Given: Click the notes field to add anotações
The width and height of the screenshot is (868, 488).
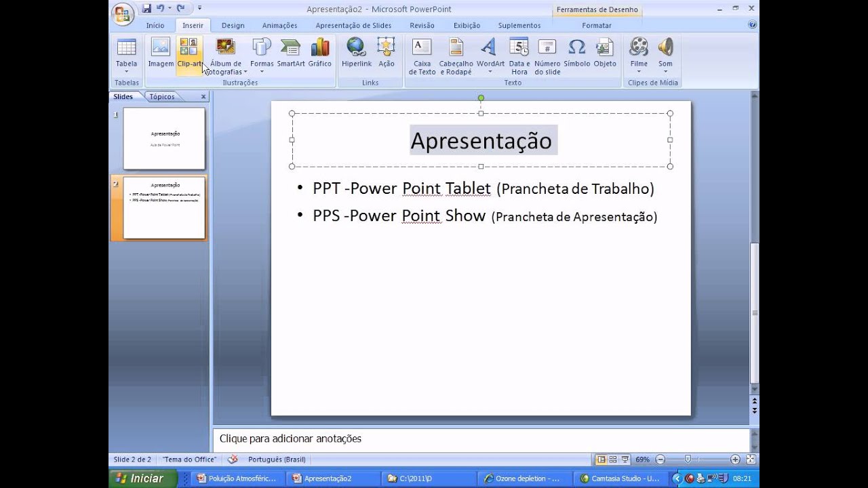Looking at the screenshot, I should [x=481, y=439].
